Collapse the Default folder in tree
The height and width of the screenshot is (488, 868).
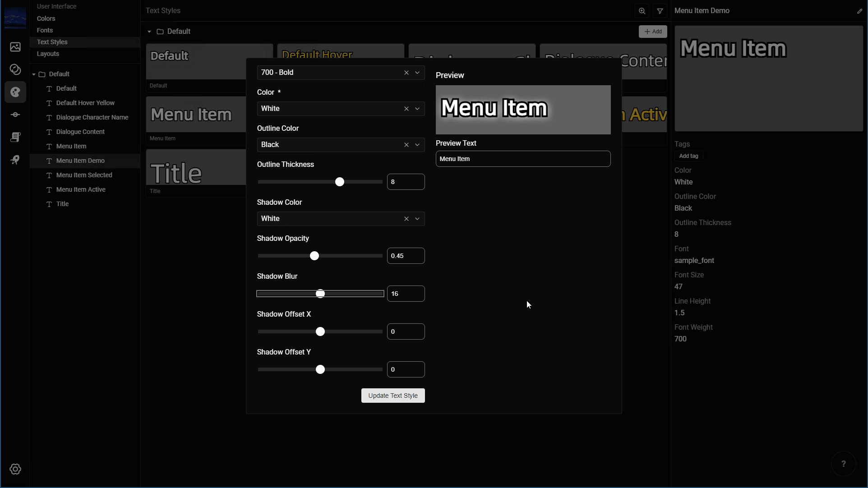(34, 74)
